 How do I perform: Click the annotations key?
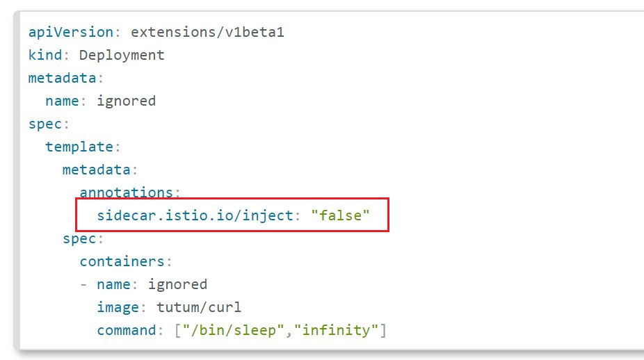coord(125,193)
